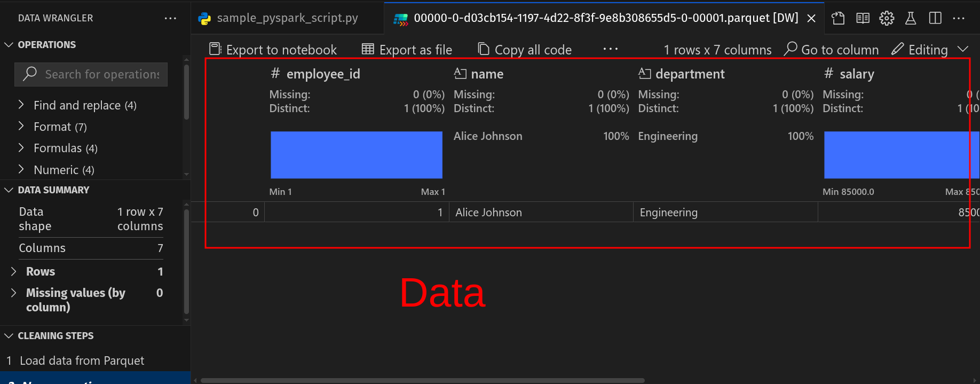The height and width of the screenshot is (384, 980).
Task: Click Export to notebook
Action: coord(273,50)
